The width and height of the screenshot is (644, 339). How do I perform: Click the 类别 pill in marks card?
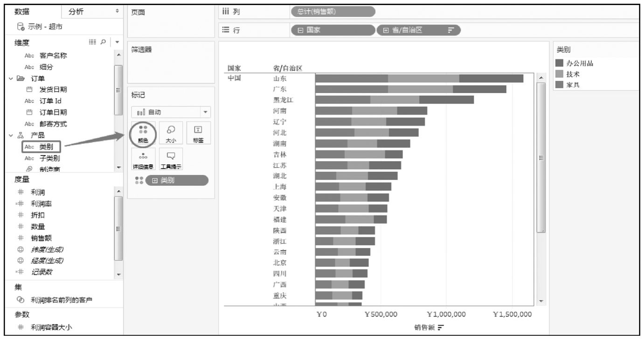point(176,181)
